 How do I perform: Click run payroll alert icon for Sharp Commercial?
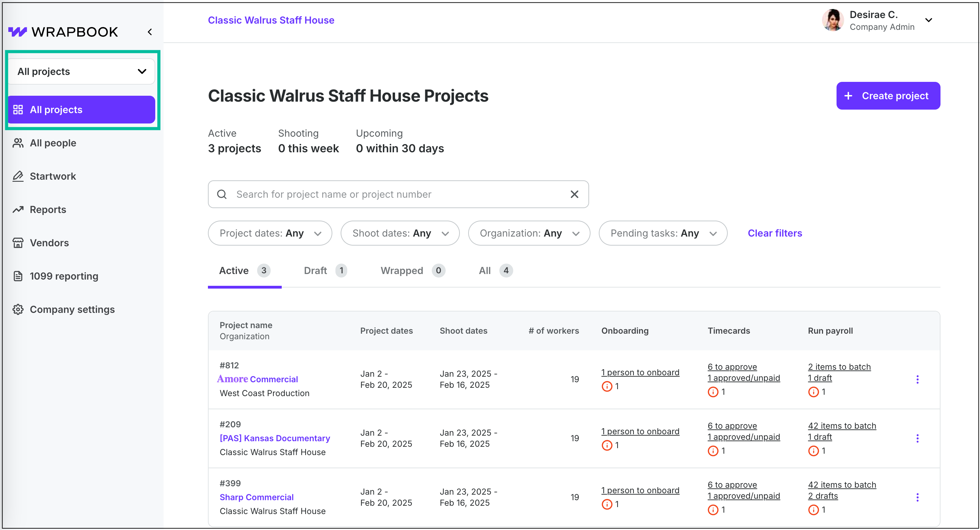(x=813, y=510)
